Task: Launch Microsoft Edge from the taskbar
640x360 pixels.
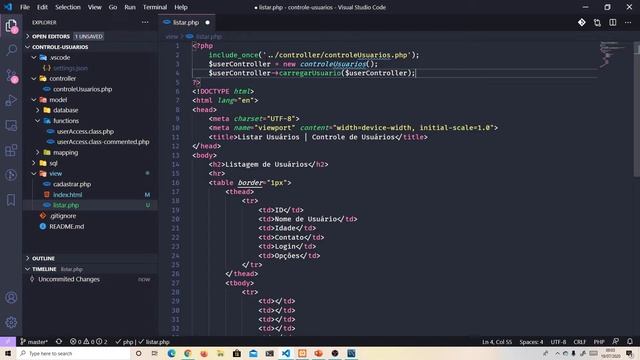Action: pos(171,353)
